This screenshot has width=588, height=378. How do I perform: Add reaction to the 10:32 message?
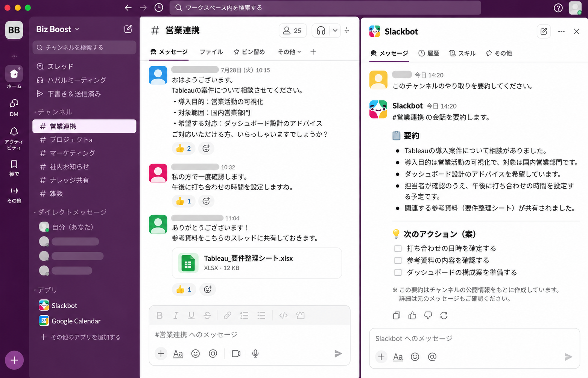[x=206, y=201]
